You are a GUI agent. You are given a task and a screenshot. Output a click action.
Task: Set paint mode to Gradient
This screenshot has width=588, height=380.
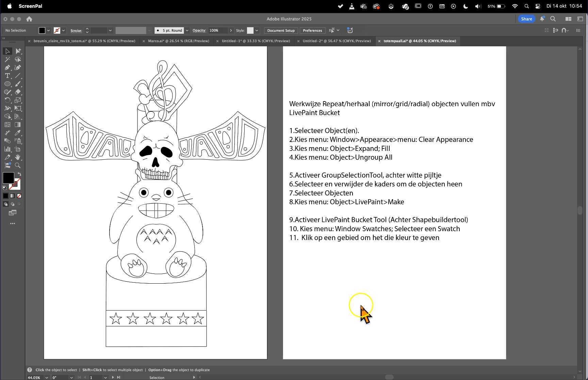[x=12, y=196]
